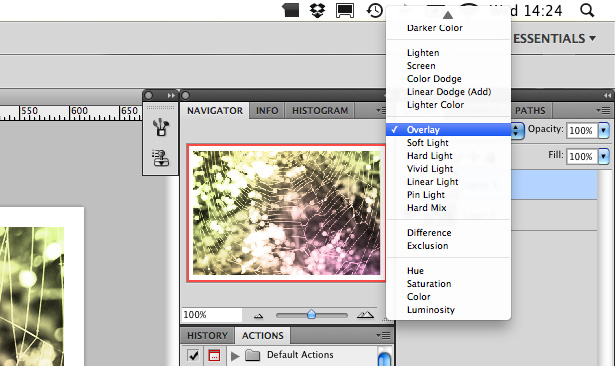Open Time Machine menu bar icon
615x366 pixels.
coord(375,10)
